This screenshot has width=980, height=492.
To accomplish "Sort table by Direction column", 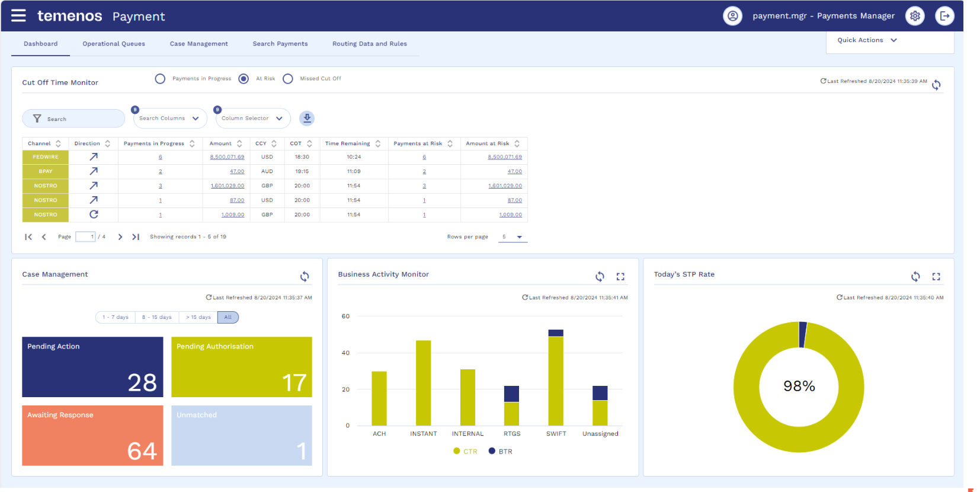I will [x=107, y=143].
